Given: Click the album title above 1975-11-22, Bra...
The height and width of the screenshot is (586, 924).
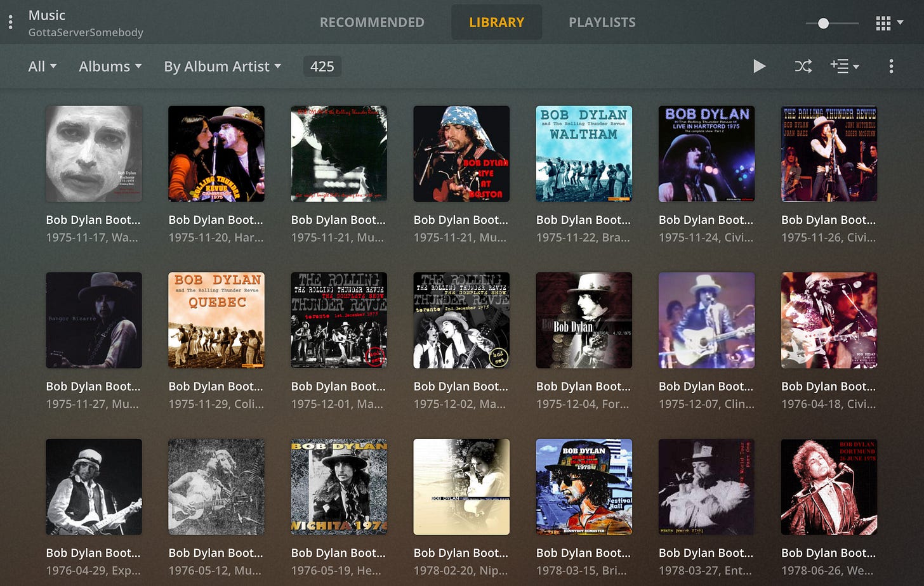Looking at the screenshot, I should click(583, 220).
